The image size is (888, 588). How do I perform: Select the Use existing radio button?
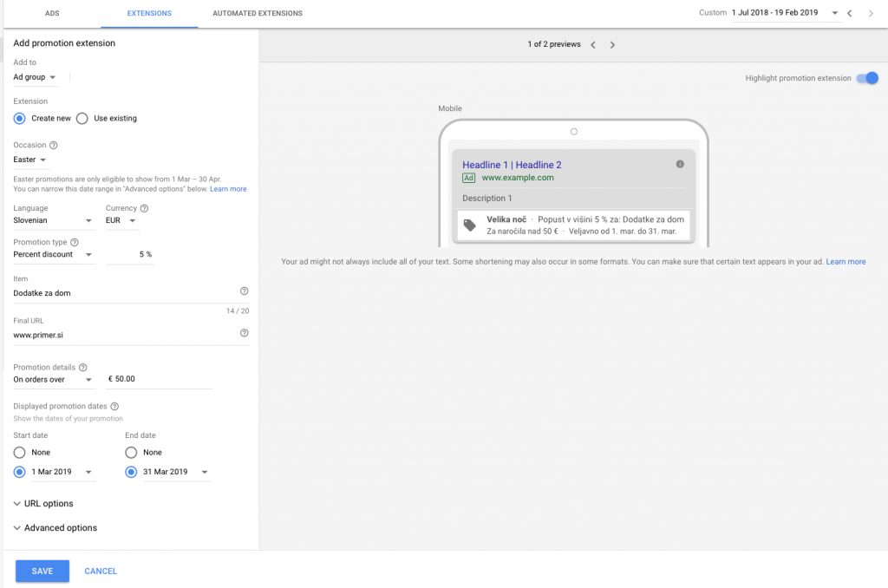82,118
